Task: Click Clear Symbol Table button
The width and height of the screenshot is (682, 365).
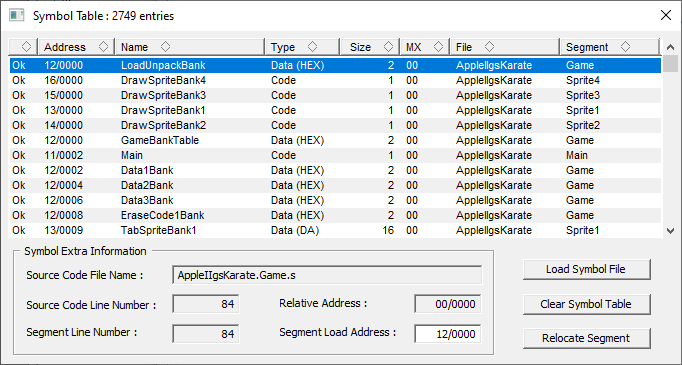Action: (586, 304)
